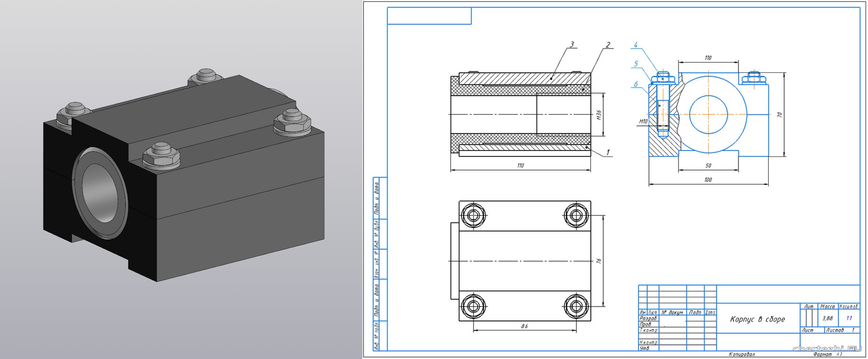This screenshot has height=359, width=868.
Task: Click the 50 dimension value
Action: 708,166
